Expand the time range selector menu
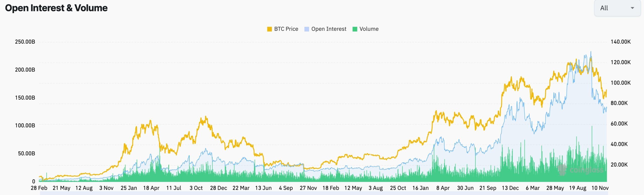Screen dimensions: 644x195 (x=617, y=8)
